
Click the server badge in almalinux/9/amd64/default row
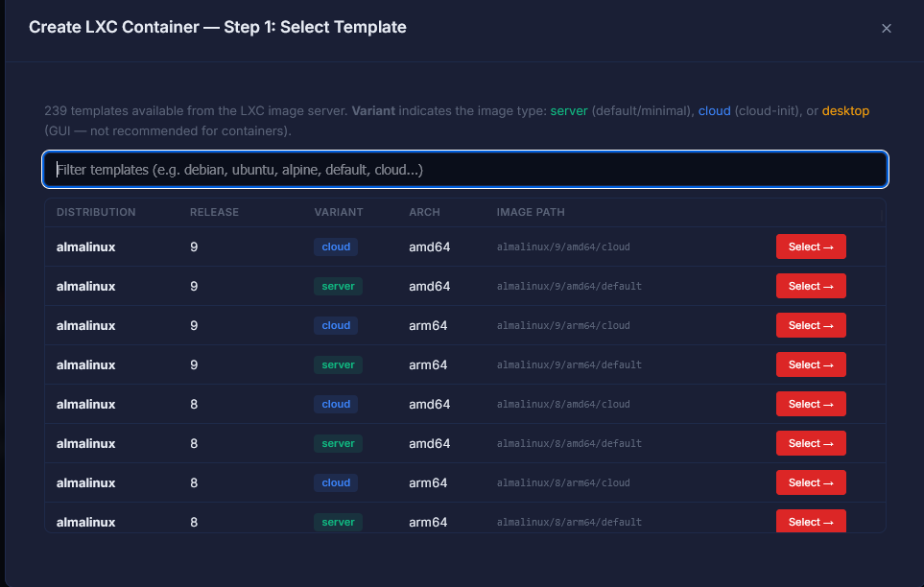click(339, 286)
